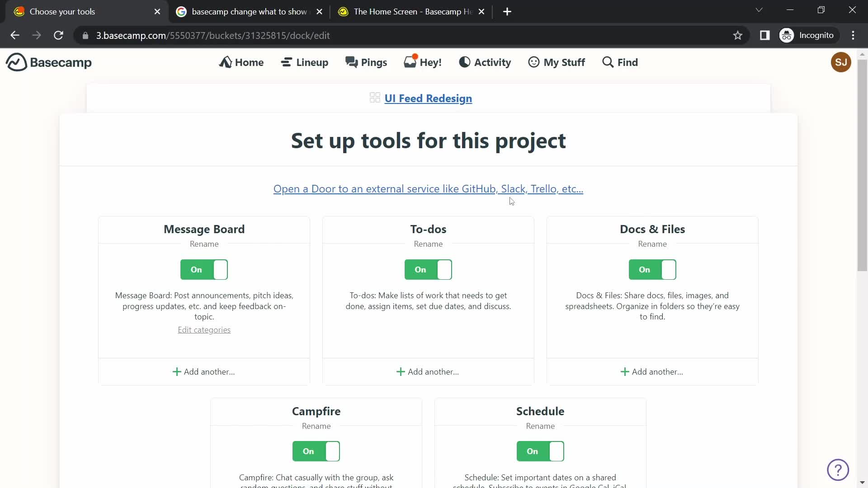Expand Add another under Docs & Files
868x488 pixels.
click(652, 371)
